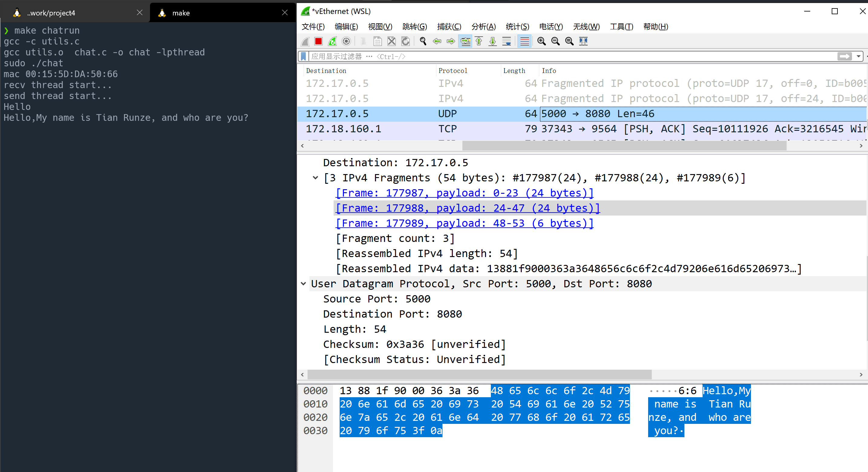The height and width of the screenshot is (472, 868).
Task: Sort packet list by Info column
Action: pyautogui.click(x=703, y=71)
